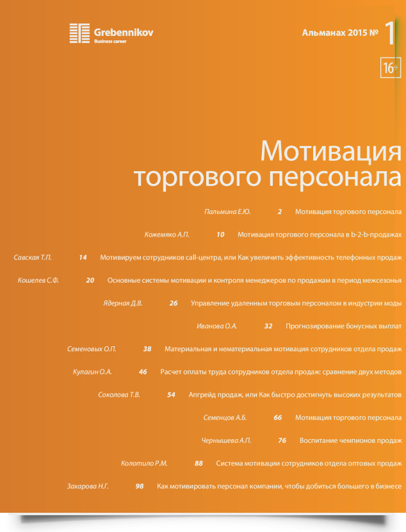
Task: Click page number 20
Action: click(90, 280)
